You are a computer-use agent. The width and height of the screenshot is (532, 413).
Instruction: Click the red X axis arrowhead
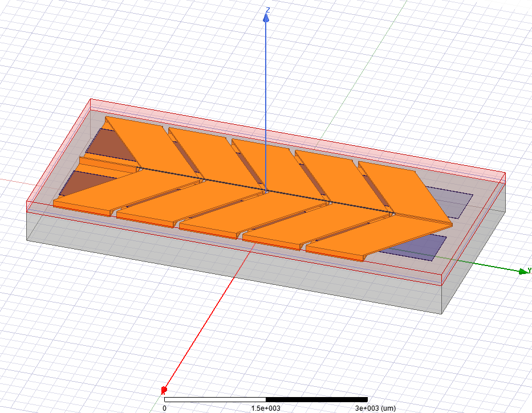click(164, 390)
